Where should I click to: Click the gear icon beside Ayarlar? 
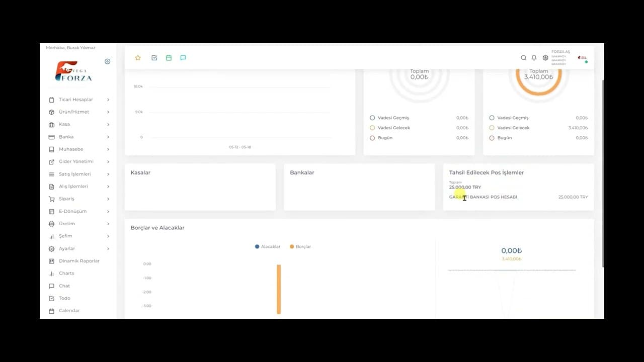click(x=51, y=248)
